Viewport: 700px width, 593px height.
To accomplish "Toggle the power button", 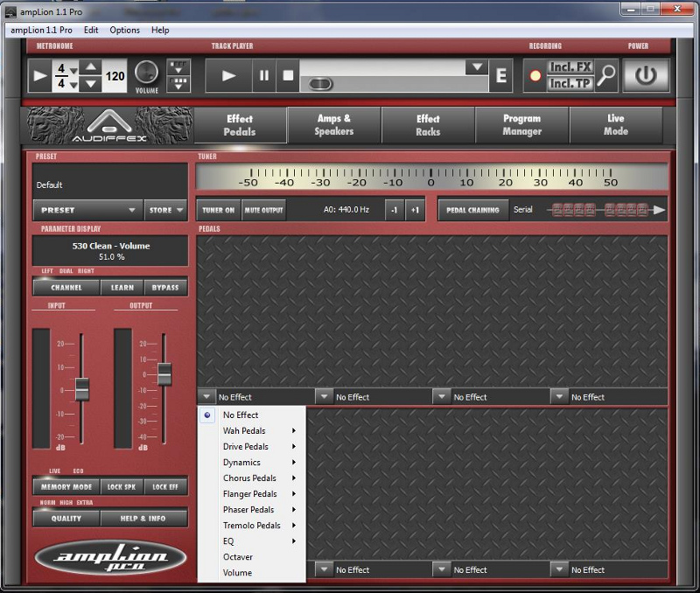I will click(x=646, y=75).
